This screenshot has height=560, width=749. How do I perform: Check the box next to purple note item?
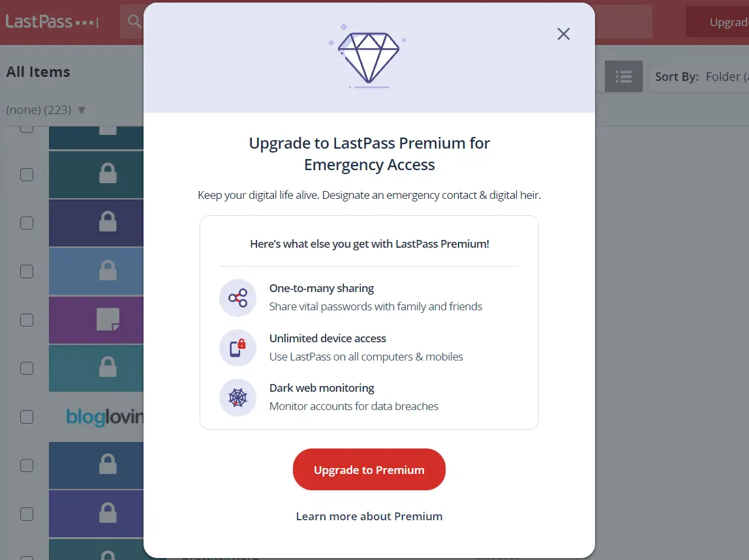pos(27,320)
